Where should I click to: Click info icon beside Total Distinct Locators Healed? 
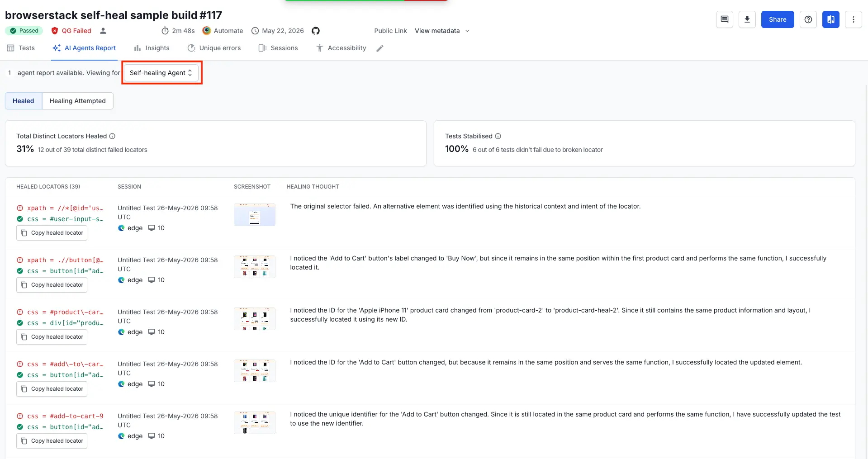pyautogui.click(x=112, y=136)
